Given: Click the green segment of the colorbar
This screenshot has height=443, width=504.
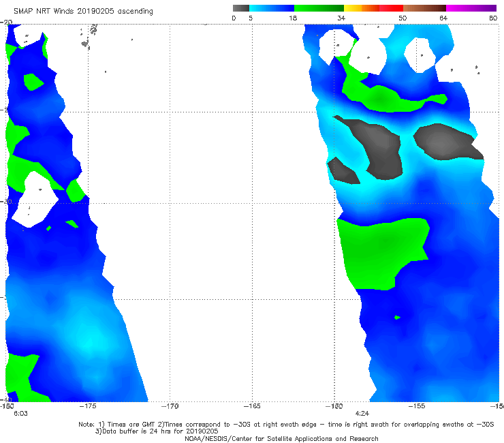Looking at the screenshot, I should point(319,8).
